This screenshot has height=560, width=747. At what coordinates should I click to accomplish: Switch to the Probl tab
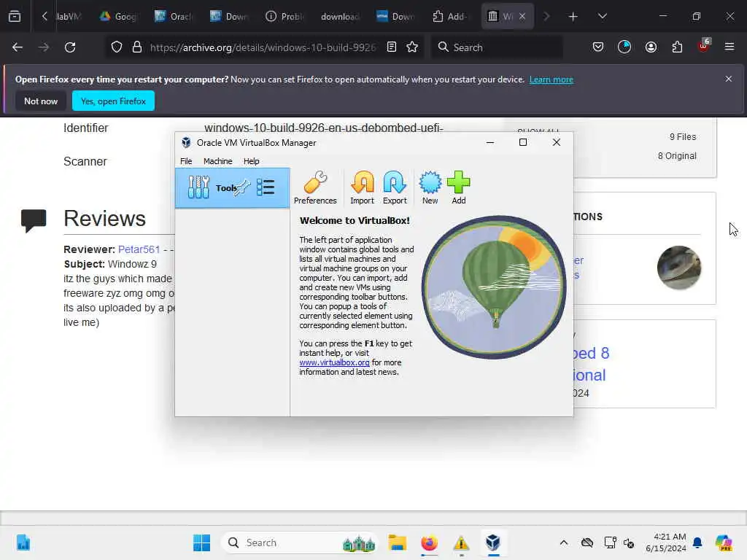(285, 16)
